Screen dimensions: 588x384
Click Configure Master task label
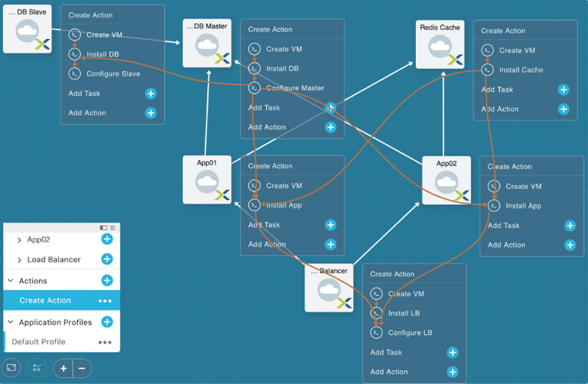point(295,88)
